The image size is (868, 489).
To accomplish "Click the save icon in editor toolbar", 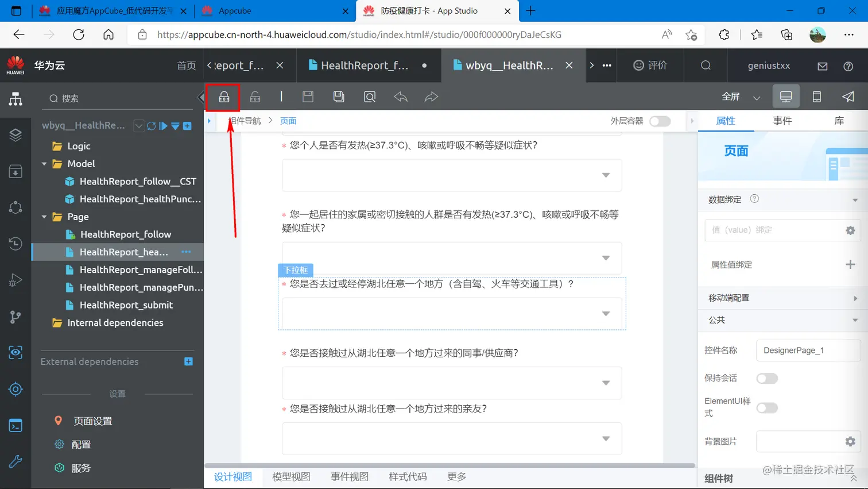I will point(308,97).
